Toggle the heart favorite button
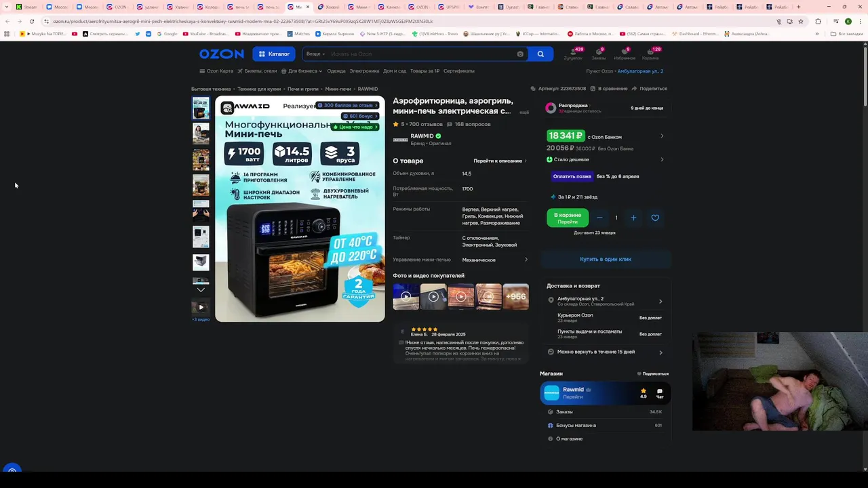Screen dimensions: 868x488 (x=655, y=218)
